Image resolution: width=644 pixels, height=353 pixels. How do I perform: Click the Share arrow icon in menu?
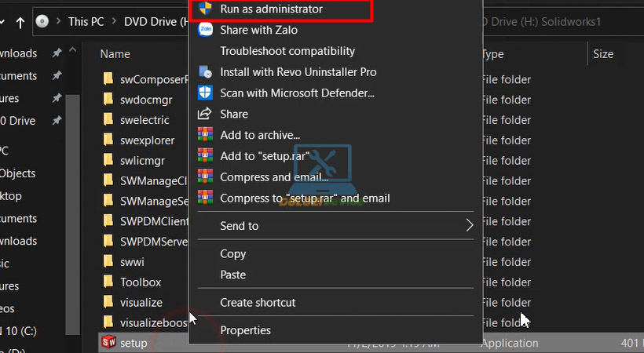pyautogui.click(x=205, y=114)
